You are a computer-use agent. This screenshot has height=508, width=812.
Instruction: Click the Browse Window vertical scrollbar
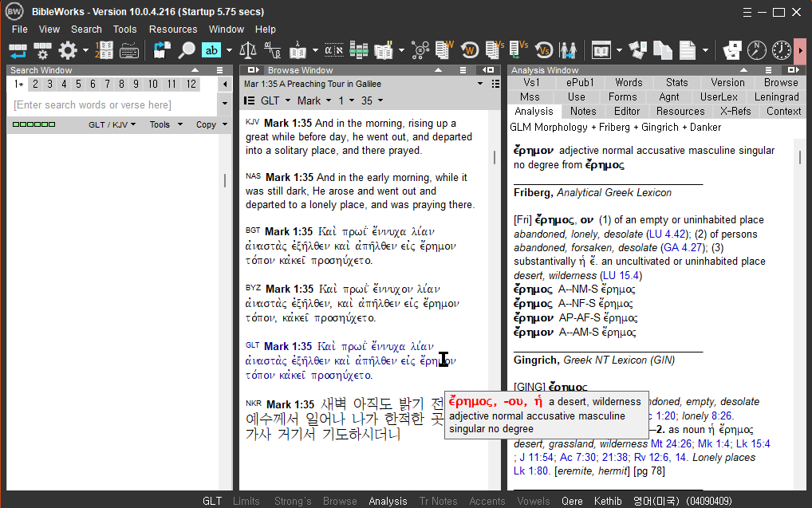point(494,158)
